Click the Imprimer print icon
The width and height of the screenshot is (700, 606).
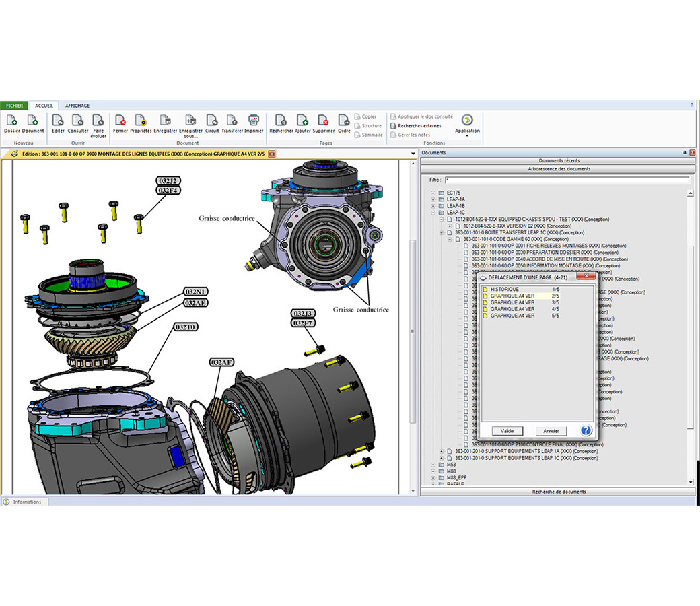[254, 121]
